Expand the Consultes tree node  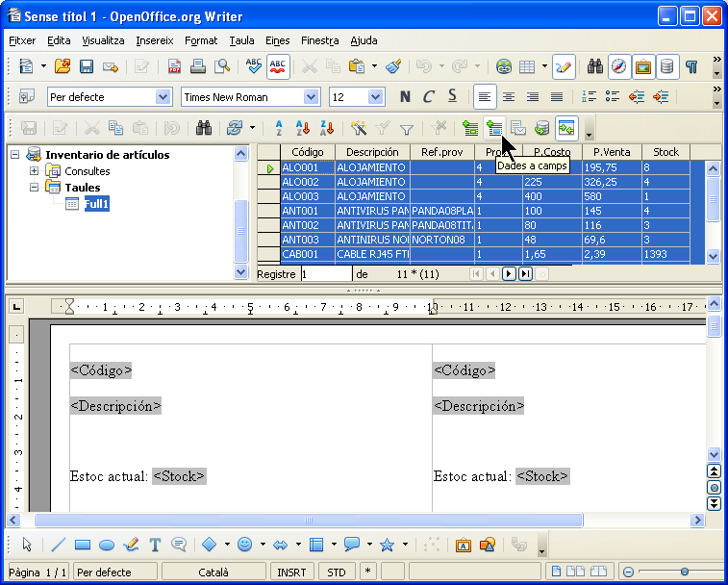(34, 171)
